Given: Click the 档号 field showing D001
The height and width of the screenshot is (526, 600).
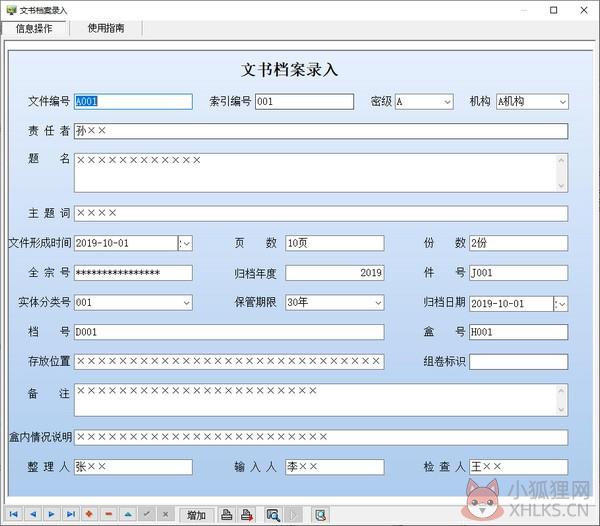Looking at the screenshot, I should coord(229,332).
